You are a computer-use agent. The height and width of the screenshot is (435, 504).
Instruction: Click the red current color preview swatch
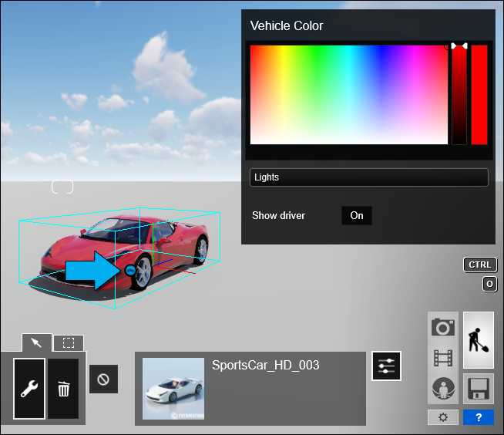coord(479,95)
